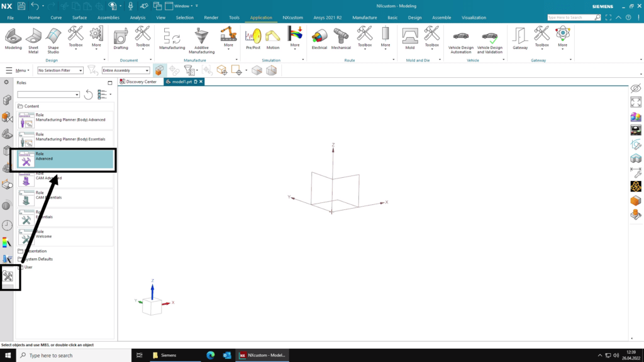This screenshot has width=644, height=362.
Task: Select the CAM Essentials role
Action: click(66, 197)
